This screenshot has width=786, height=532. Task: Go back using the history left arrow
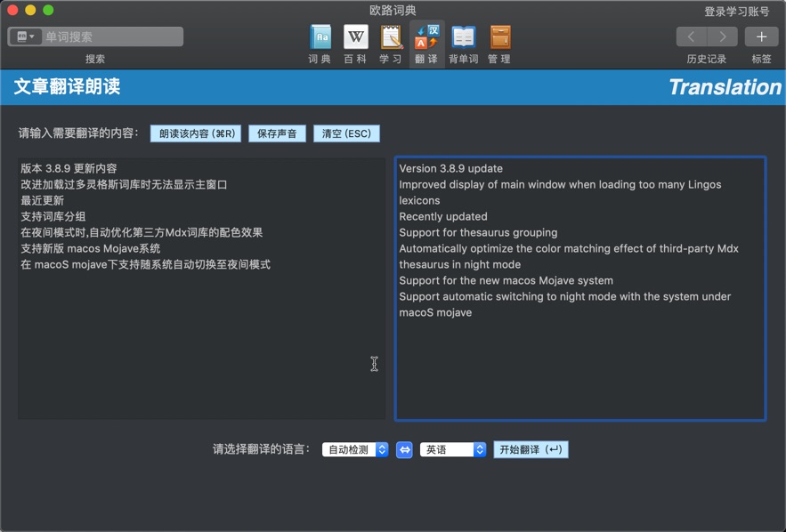(x=692, y=36)
